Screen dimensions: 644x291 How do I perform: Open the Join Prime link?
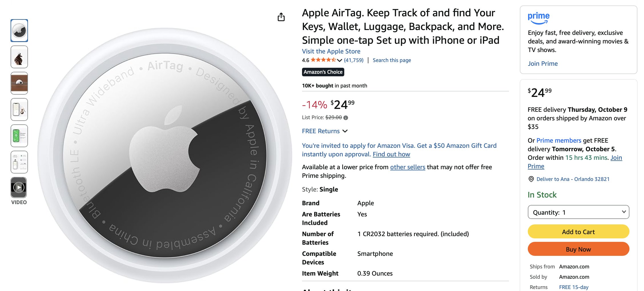click(543, 64)
